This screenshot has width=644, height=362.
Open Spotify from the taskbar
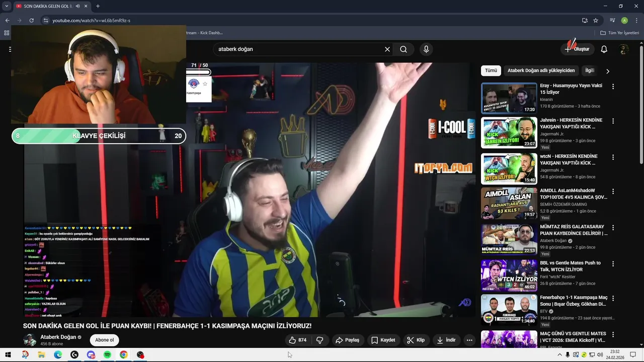point(107,355)
